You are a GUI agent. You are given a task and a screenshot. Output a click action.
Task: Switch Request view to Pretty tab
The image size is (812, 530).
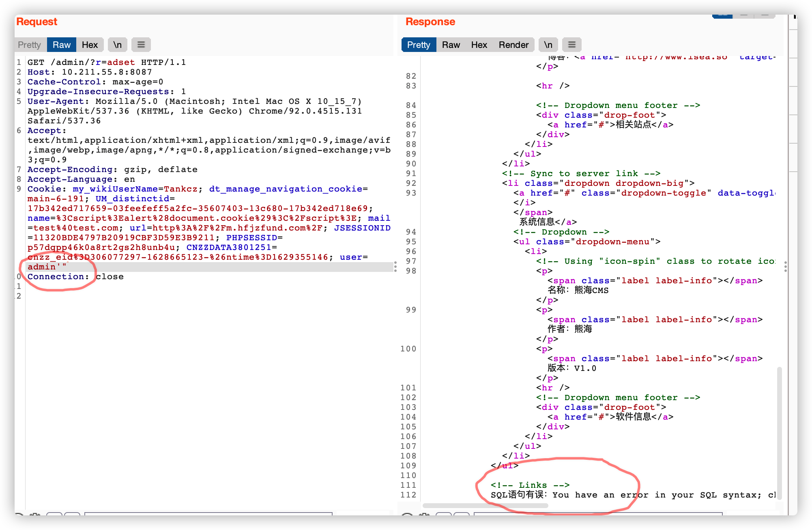(x=30, y=45)
